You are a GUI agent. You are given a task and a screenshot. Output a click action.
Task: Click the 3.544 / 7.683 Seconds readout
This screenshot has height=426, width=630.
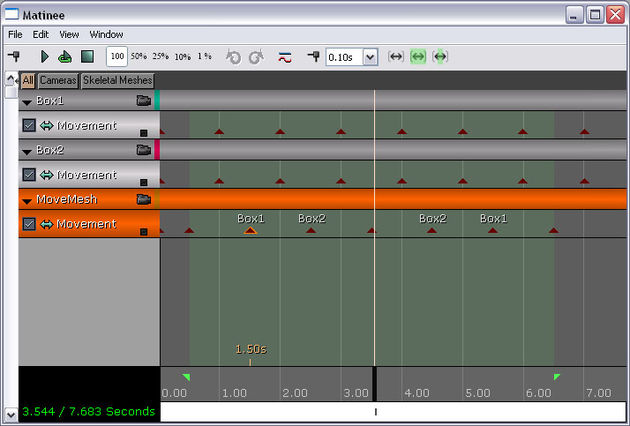pyautogui.click(x=88, y=412)
